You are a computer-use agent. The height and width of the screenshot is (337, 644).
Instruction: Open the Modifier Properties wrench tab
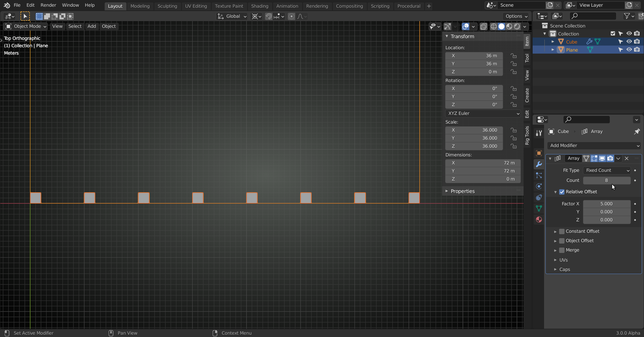(x=539, y=164)
